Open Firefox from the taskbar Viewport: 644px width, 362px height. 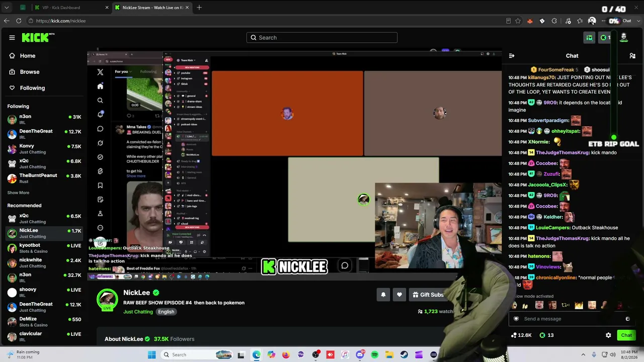pos(286,355)
